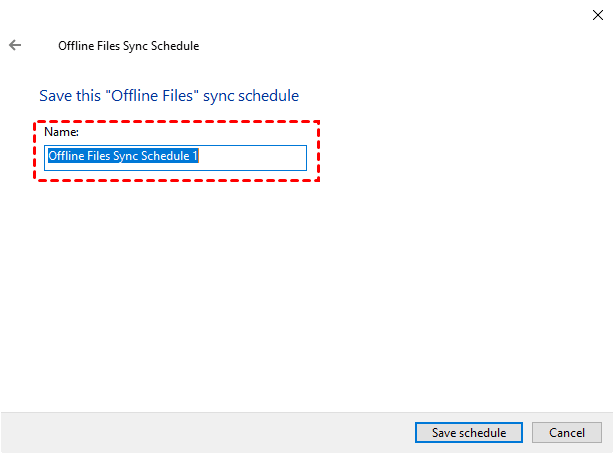Place cursor before "Offline" in the Name field
Screen dimensions: 614x454
click(x=48, y=158)
